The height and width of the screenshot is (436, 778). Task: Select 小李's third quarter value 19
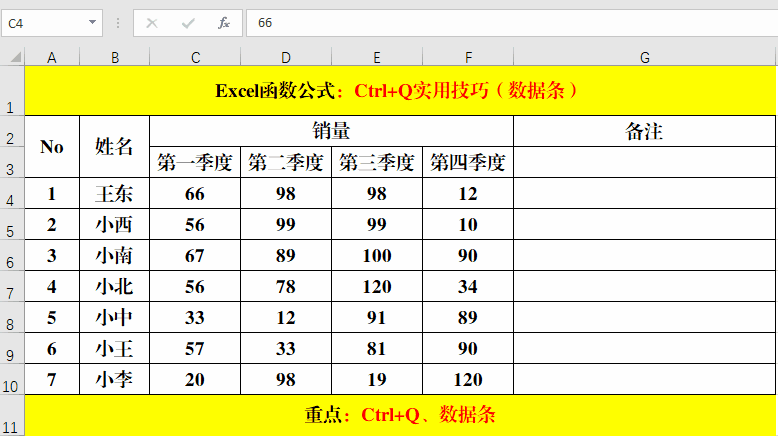tap(377, 379)
